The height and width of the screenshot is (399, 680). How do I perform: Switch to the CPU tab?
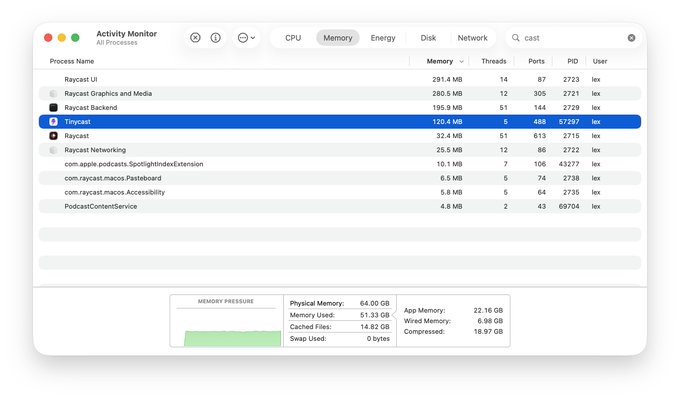(x=293, y=38)
